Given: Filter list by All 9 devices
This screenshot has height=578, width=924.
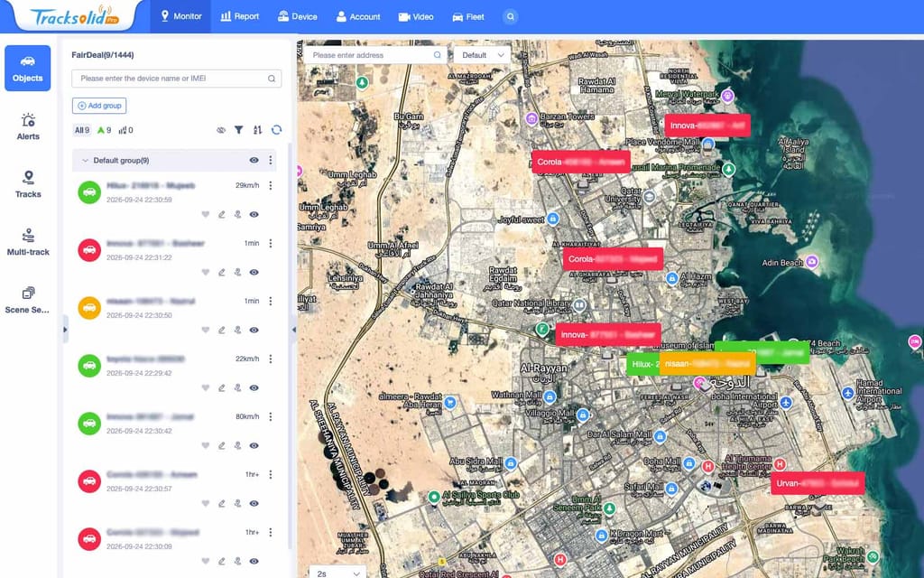Looking at the screenshot, I should (x=82, y=130).
